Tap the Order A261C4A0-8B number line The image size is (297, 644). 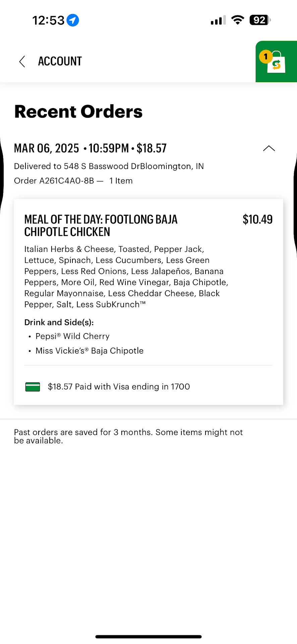(x=73, y=181)
